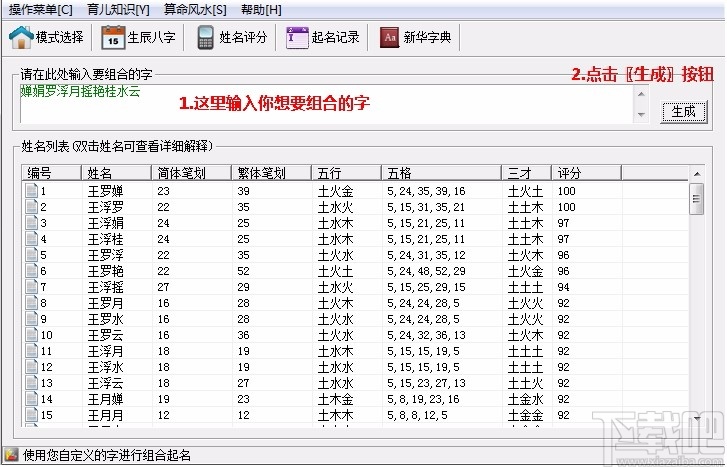727x467 pixels.
Task: Open the 帮助[H] menu
Action: pos(261,9)
